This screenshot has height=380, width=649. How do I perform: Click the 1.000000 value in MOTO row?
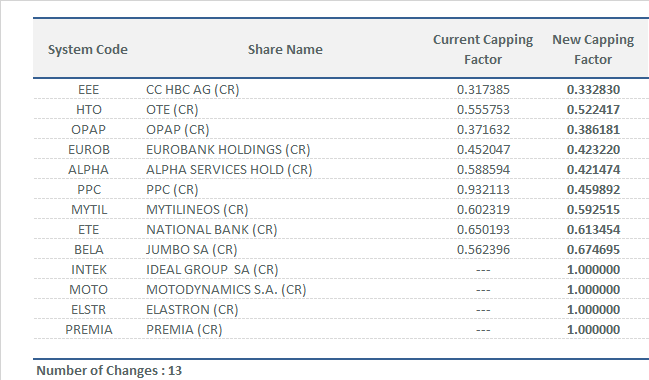tap(593, 289)
